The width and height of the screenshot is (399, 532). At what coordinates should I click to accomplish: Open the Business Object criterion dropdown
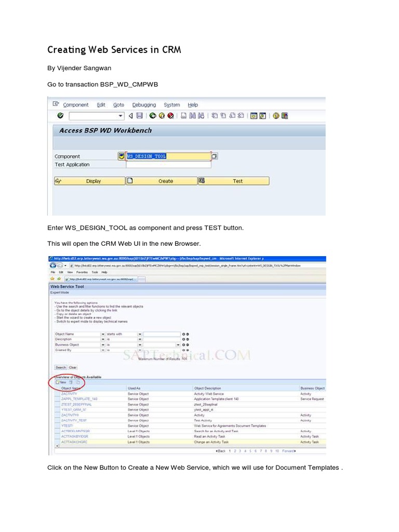click(x=103, y=345)
